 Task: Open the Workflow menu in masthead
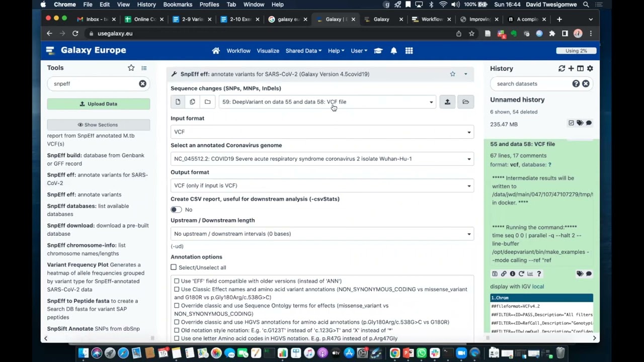tap(238, 51)
